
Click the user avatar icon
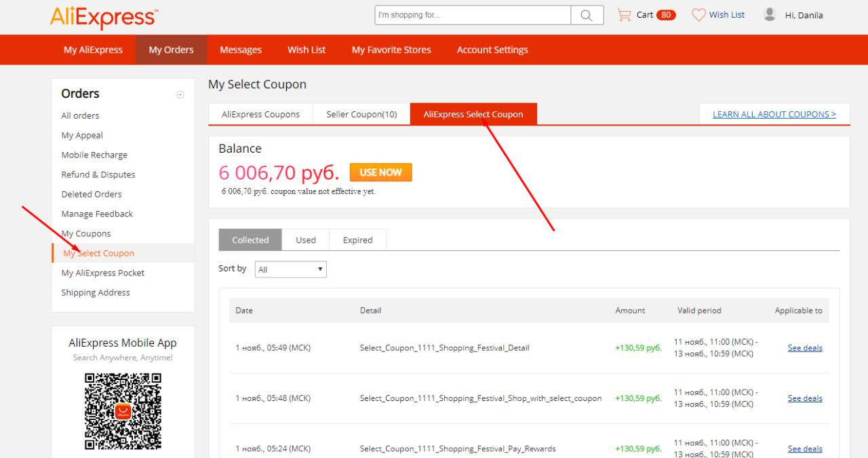770,14
